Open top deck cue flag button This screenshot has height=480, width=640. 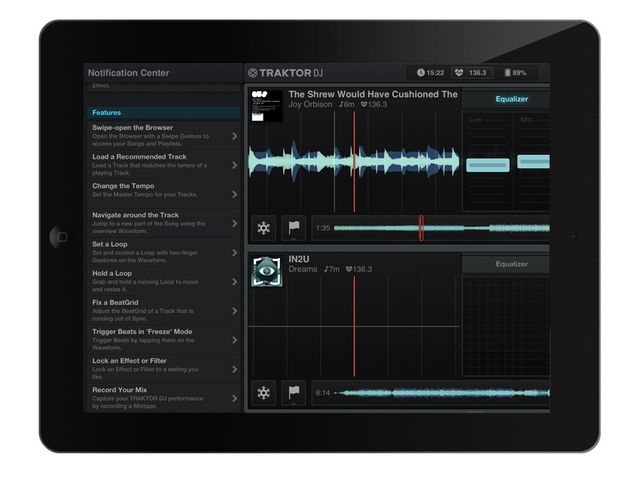tap(294, 228)
